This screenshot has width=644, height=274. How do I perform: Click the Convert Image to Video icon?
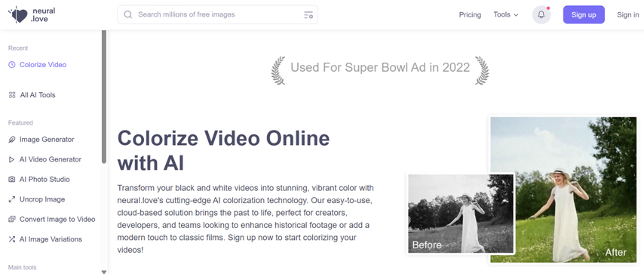click(x=12, y=220)
